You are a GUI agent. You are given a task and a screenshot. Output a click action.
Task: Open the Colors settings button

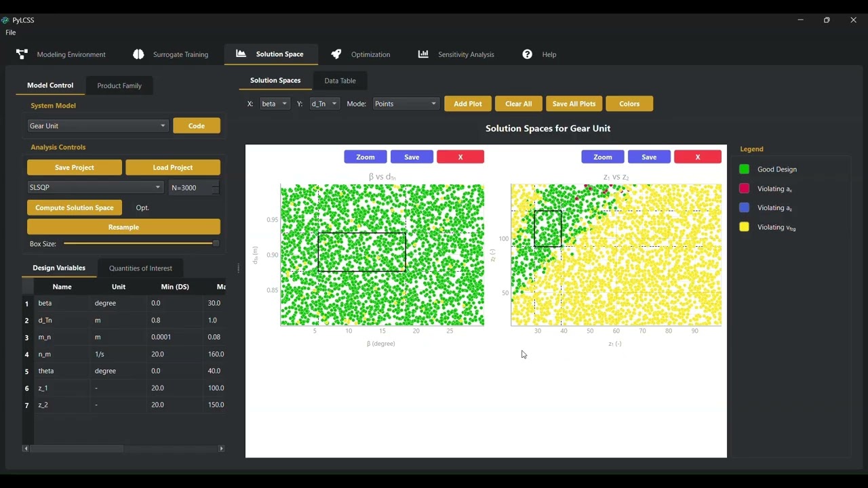(x=629, y=104)
